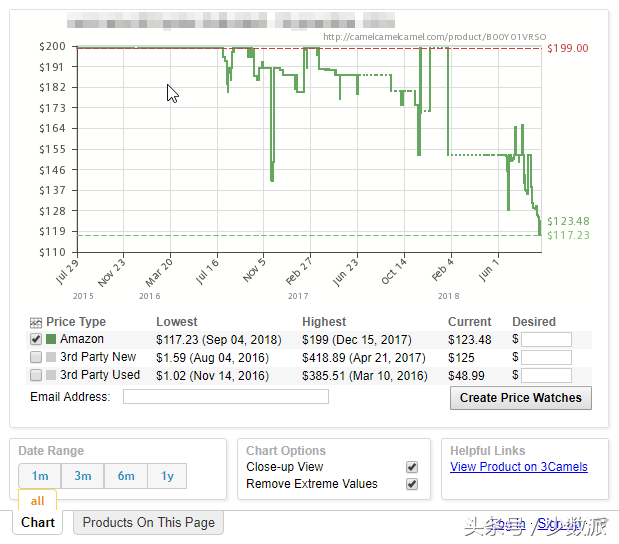Screen dimensions: 619x544
Task: Click 3rd Party New lowest $1.59 (Aug 04, 2016)
Action: [212, 358]
